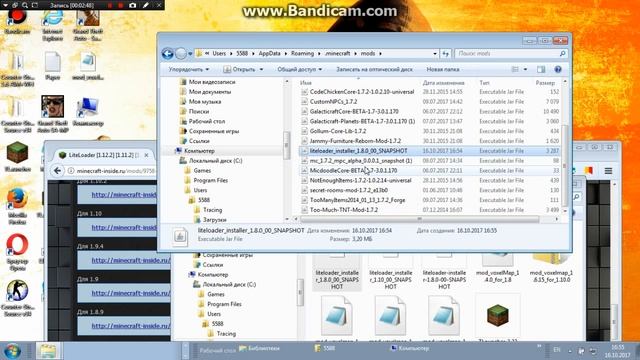
Task: Go forward in the mods Explorer window
Action: pos(181,53)
